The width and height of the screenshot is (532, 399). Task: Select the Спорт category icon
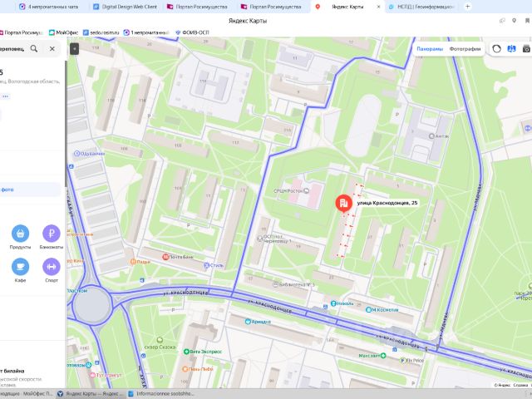[52, 267]
